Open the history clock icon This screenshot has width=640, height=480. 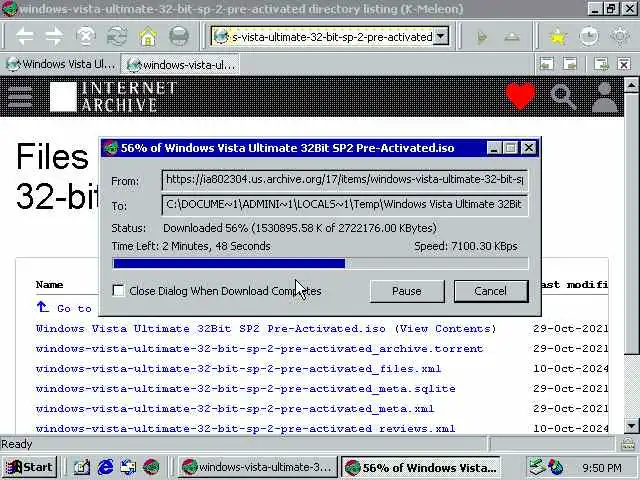click(x=589, y=37)
